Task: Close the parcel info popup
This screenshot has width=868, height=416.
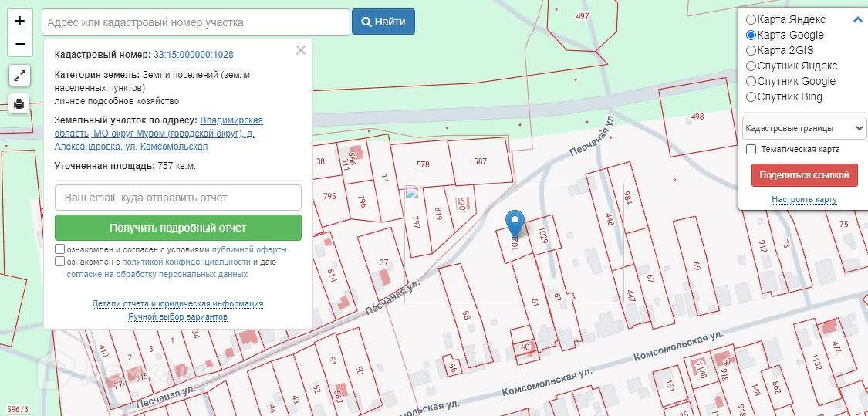Action: [301, 51]
